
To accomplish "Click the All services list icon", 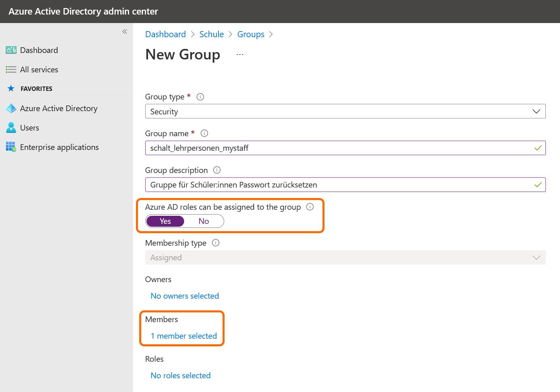I will coord(11,70).
